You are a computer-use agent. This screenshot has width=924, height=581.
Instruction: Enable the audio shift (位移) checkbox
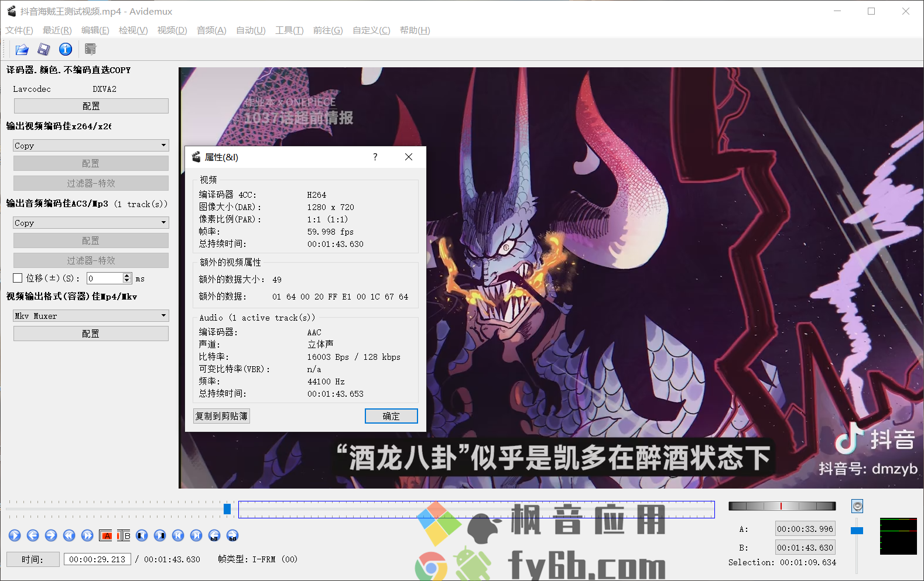point(18,278)
